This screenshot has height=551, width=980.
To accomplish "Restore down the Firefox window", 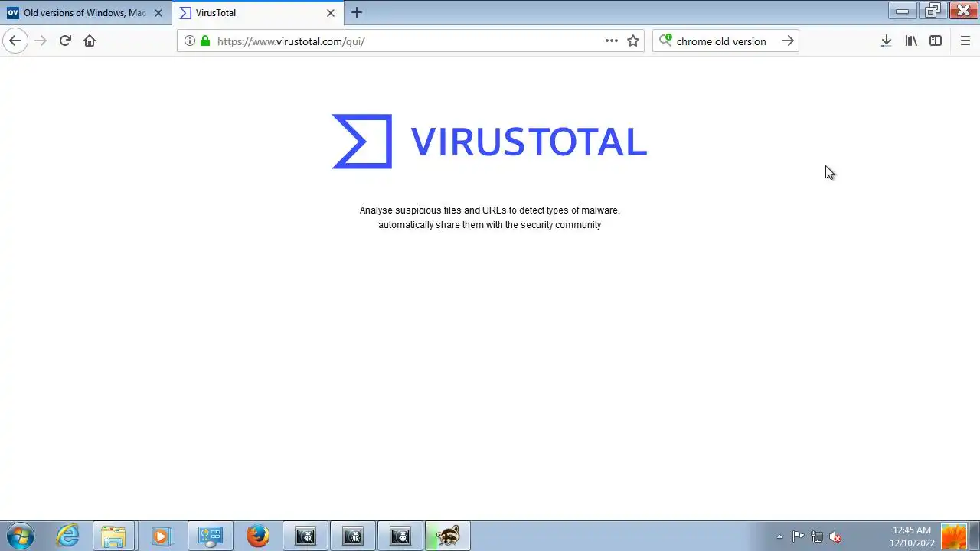I will click(x=932, y=10).
